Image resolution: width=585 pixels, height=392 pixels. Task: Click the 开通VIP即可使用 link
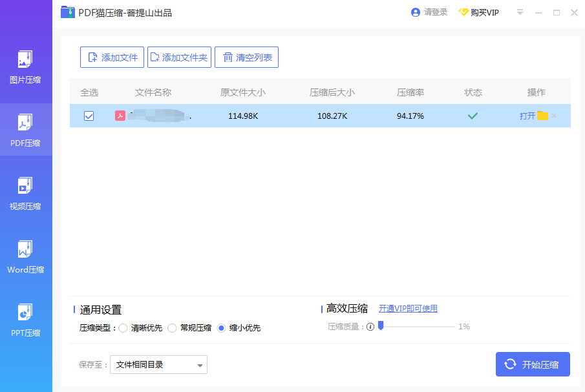coord(408,309)
